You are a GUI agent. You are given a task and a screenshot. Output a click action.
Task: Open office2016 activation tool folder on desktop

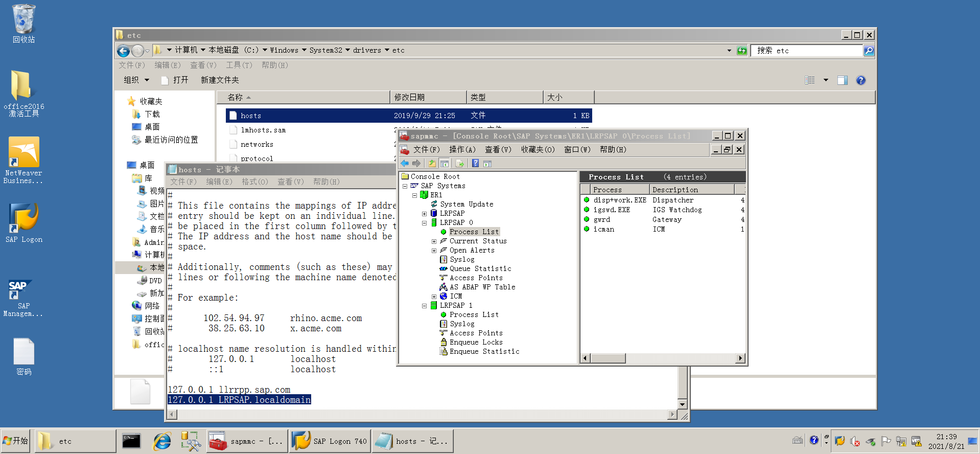click(24, 94)
